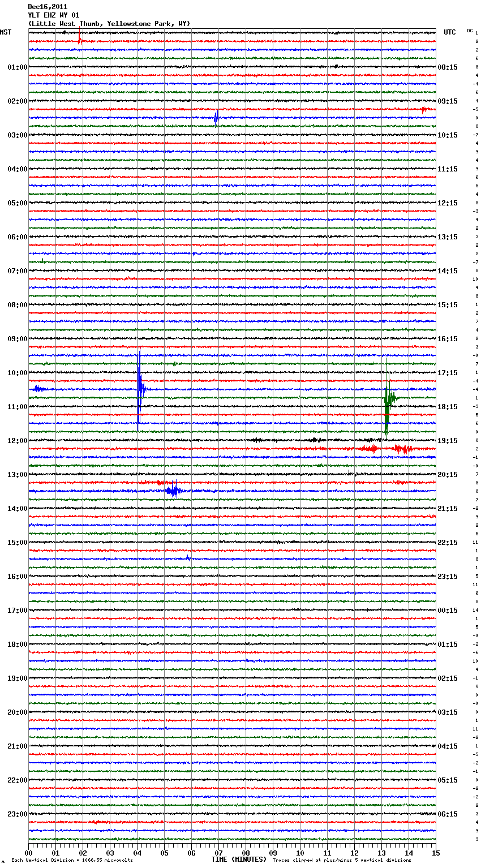Click the red spike on the top trace
This screenshot has width=481, height=868.
tap(80, 37)
